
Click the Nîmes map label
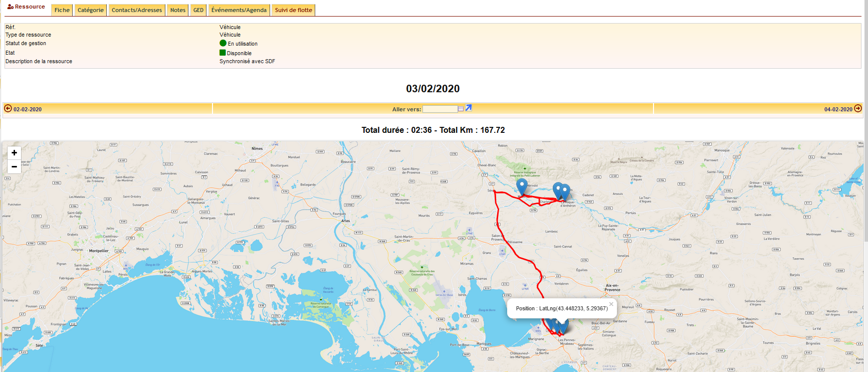(257, 148)
